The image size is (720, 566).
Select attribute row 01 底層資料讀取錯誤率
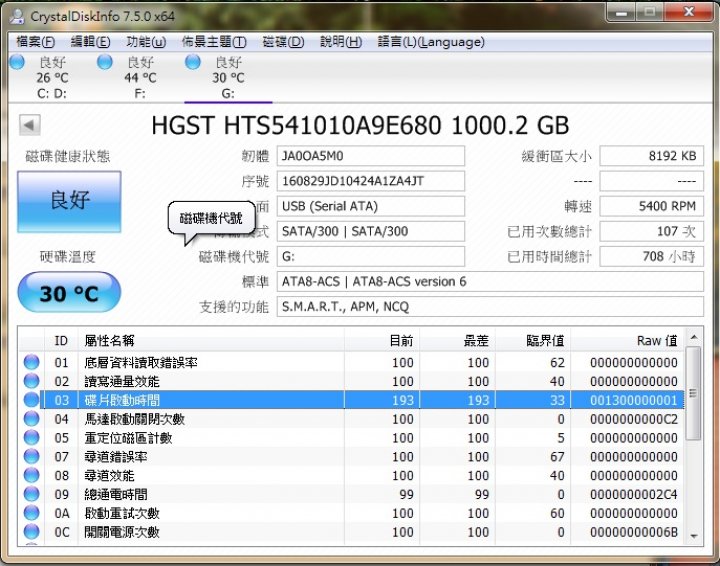point(352,362)
